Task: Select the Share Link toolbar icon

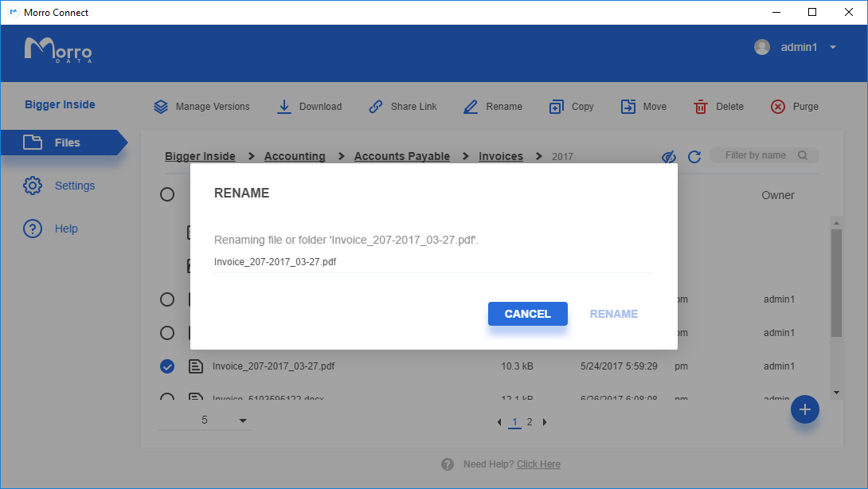Action: point(375,106)
